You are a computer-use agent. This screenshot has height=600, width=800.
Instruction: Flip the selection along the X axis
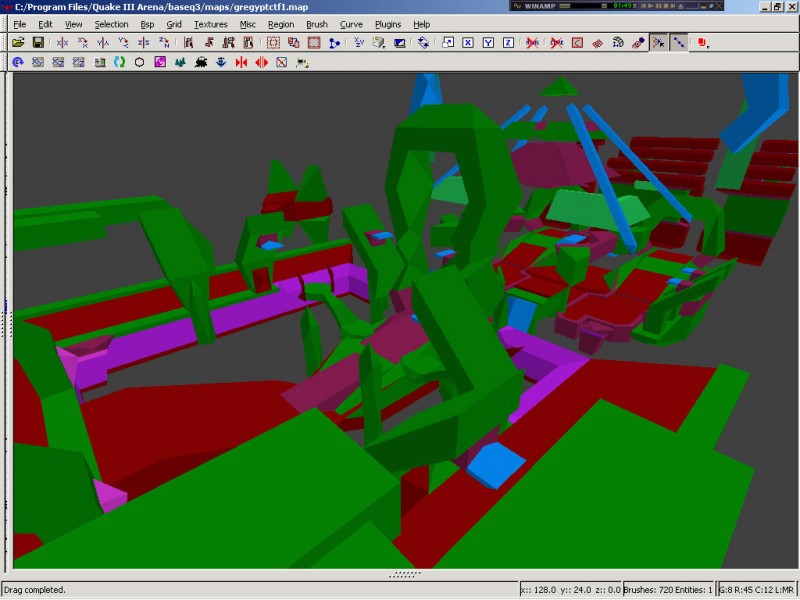point(62,43)
